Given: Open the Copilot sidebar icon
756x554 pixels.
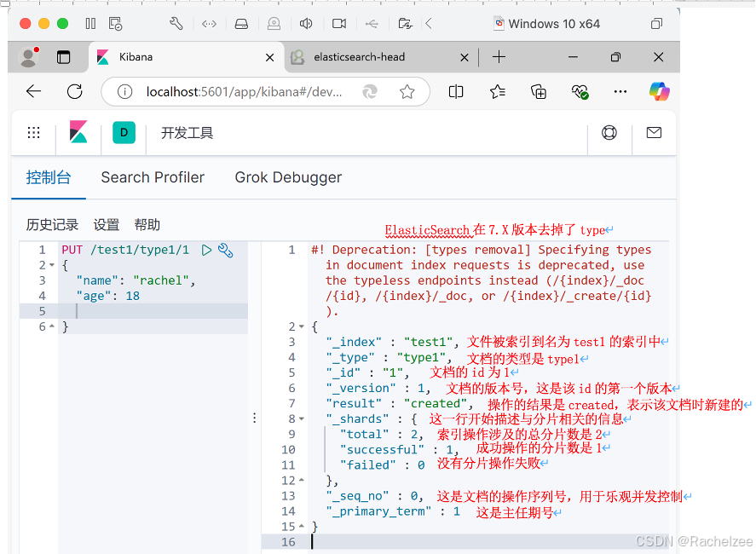Looking at the screenshot, I should click(659, 91).
